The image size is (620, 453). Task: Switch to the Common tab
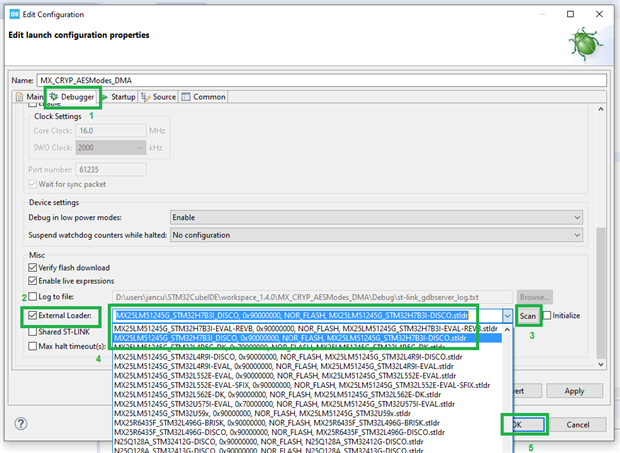(203, 97)
